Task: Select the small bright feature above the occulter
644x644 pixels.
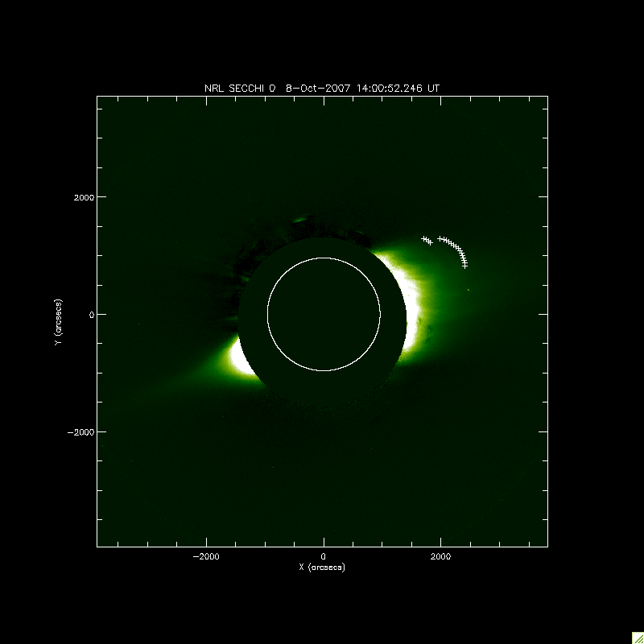Action: click(301, 219)
